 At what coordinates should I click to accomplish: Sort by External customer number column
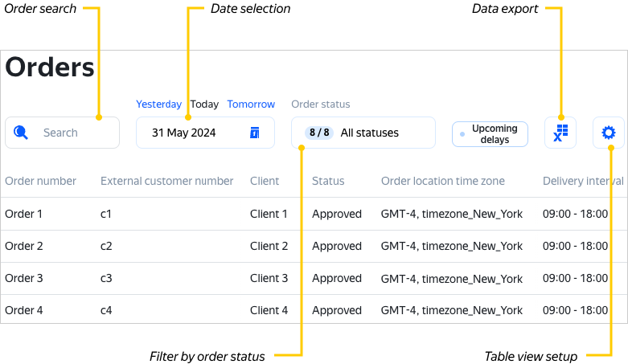click(x=166, y=181)
